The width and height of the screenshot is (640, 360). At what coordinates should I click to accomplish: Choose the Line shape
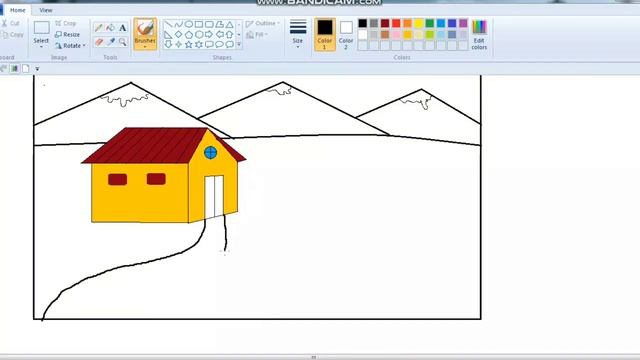[168, 24]
